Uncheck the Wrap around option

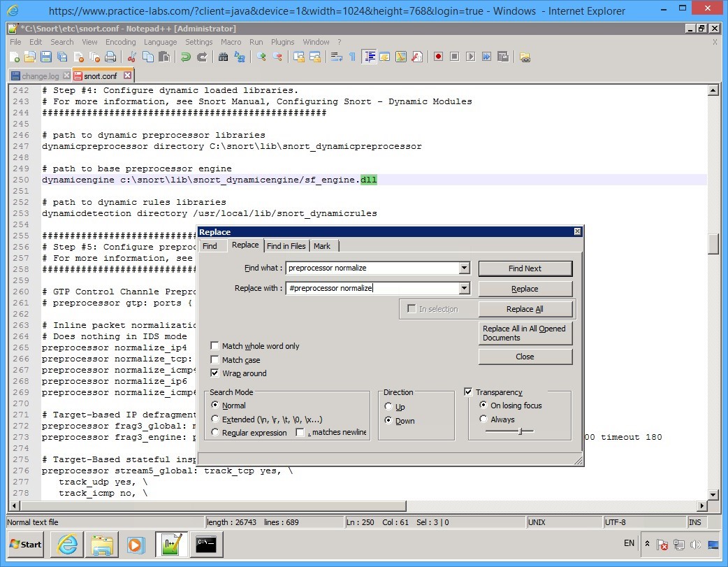tap(215, 373)
